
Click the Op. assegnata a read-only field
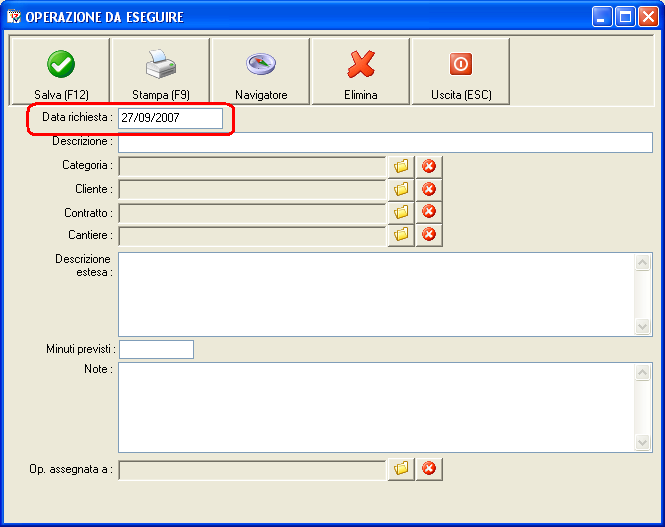[252, 470]
